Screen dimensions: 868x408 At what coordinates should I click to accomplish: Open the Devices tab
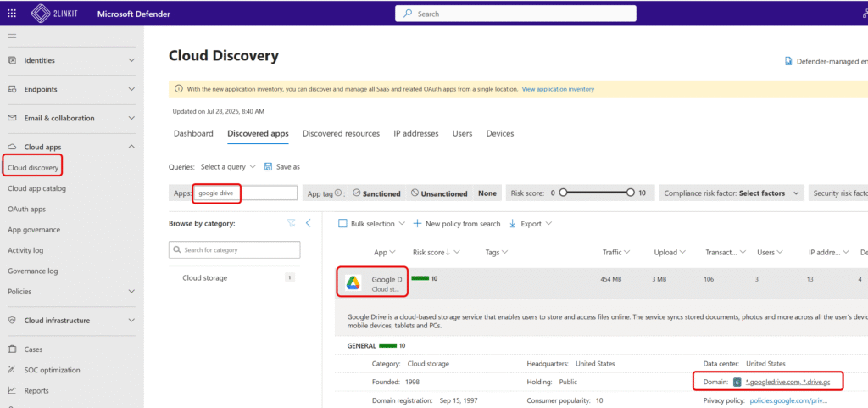pyautogui.click(x=500, y=133)
